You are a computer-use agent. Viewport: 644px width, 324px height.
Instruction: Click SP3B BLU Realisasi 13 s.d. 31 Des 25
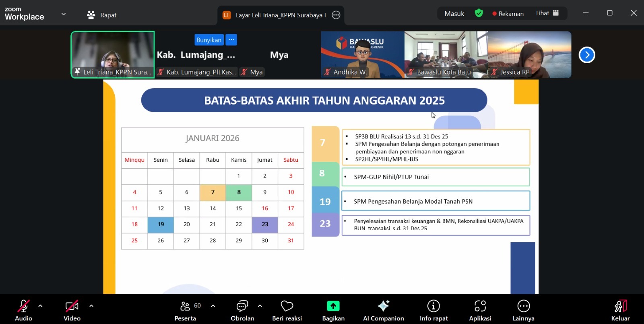[x=402, y=136]
